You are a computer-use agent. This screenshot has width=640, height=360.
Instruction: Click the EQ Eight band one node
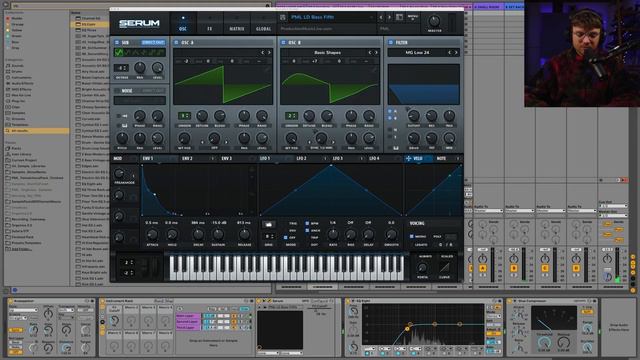(x=407, y=328)
